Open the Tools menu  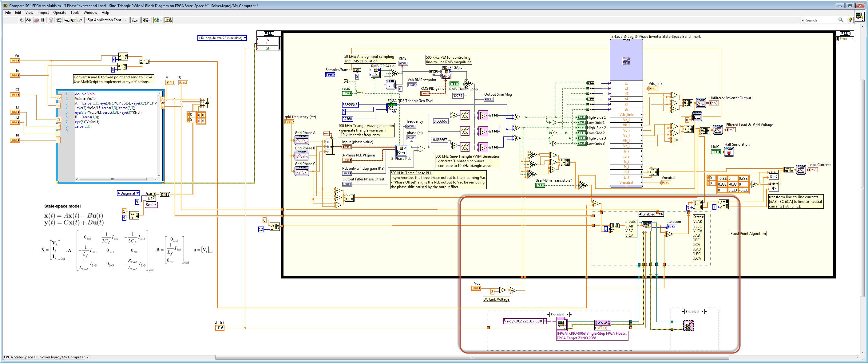pyautogui.click(x=75, y=13)
